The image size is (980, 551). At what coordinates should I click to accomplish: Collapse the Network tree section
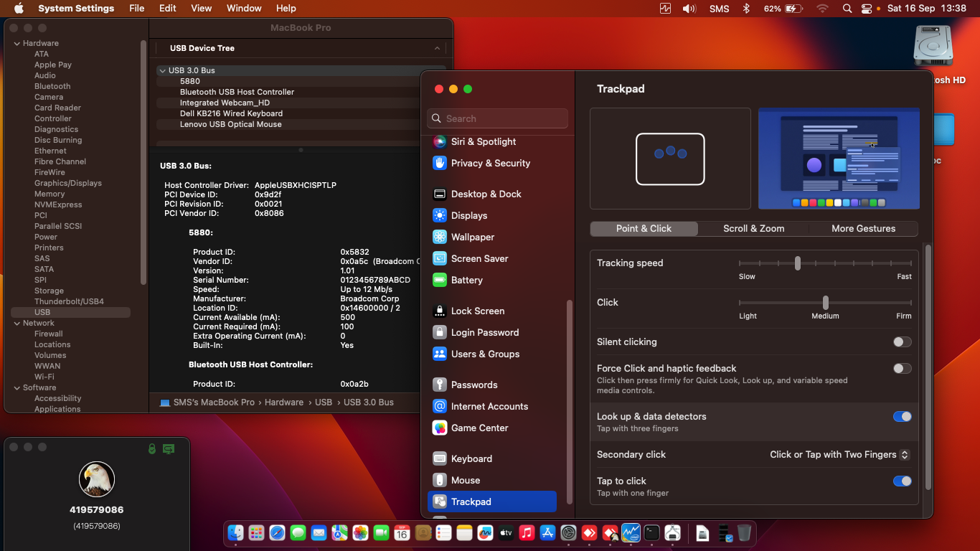tap(17, 323)
